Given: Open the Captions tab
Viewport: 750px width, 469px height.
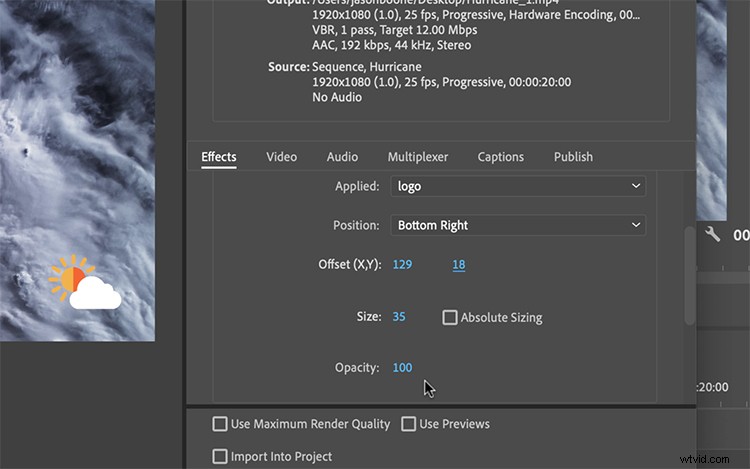Looking at the screenshot, I should coord(500,157).
